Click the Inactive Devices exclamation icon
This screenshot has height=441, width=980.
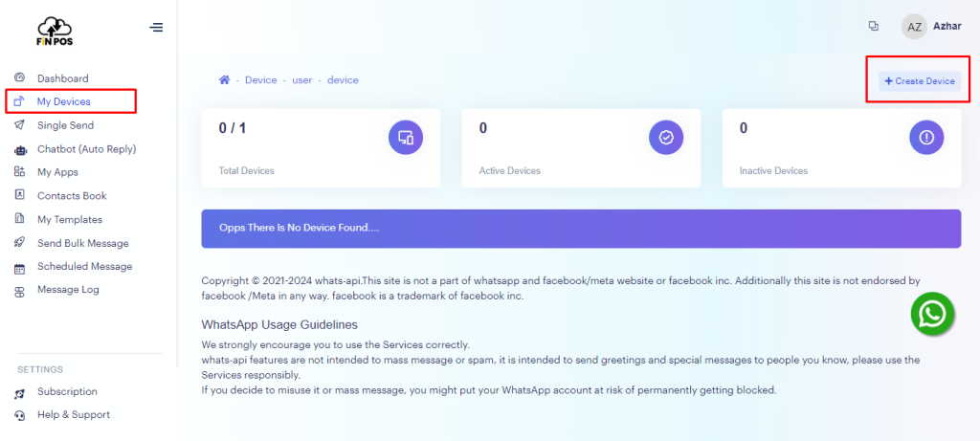926,138
